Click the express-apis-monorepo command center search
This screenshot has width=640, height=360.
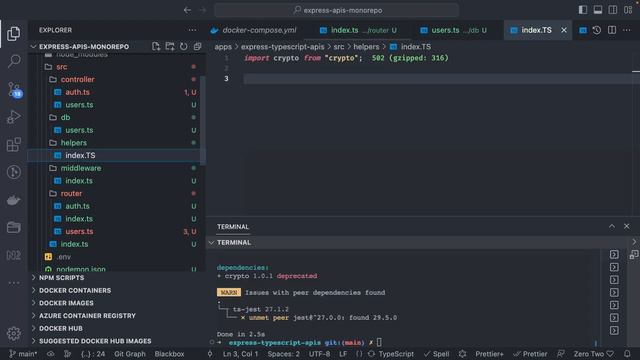[336, 10]
